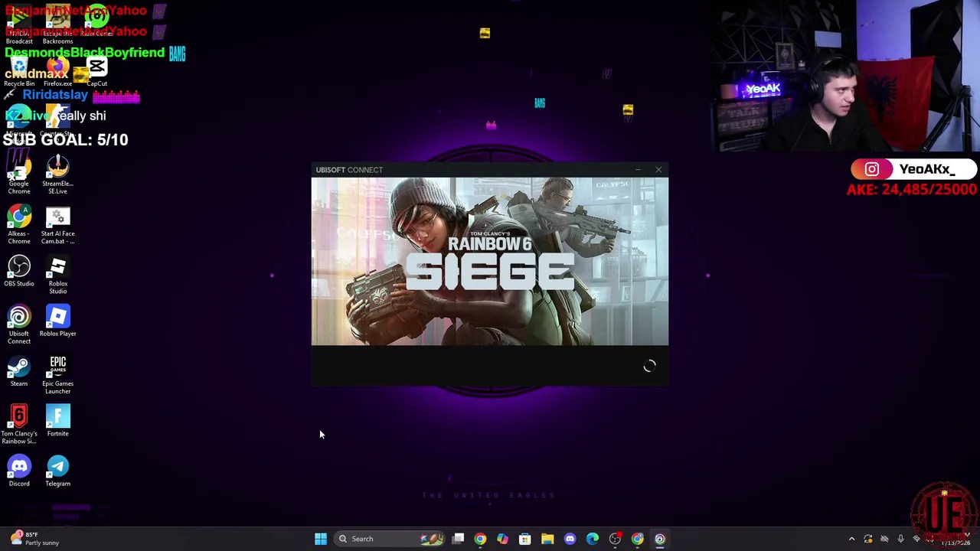The height and width of the screenshot is (551, 980).
Task: Open Microsoft Edge from the taskbar
Action: click(593, 539)
